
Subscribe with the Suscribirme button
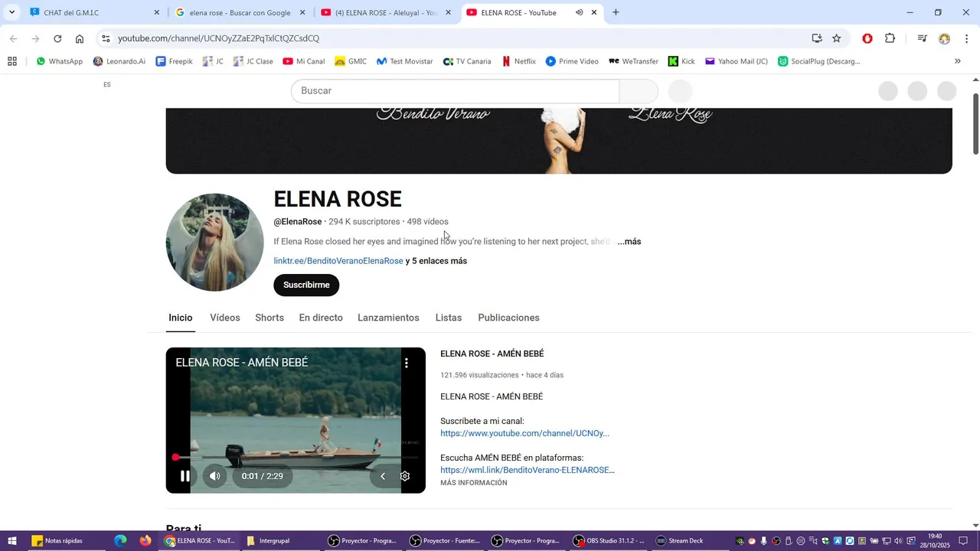point(306,285)
